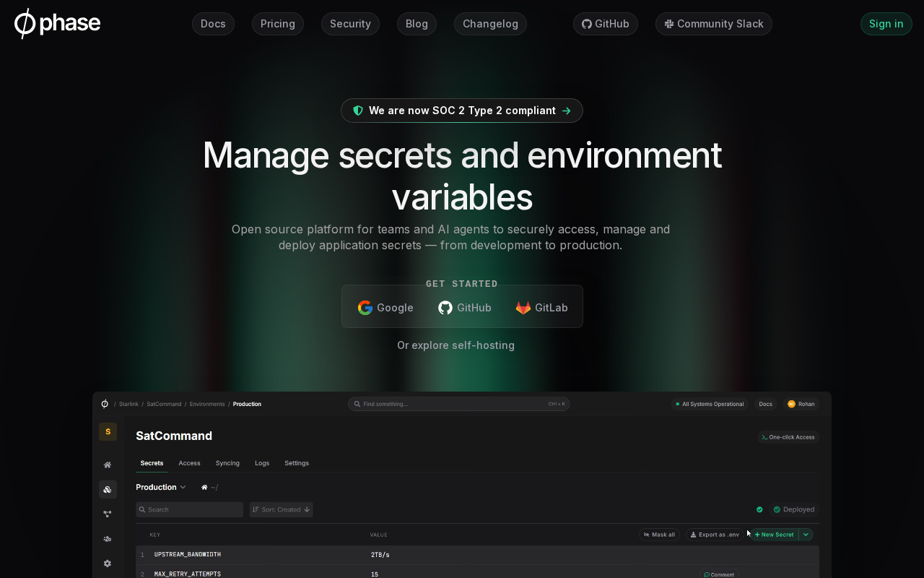Select the Environments breadcrumb in the demo
The image size is (924, 578).
pyautogui.click(x=207, y=404)
